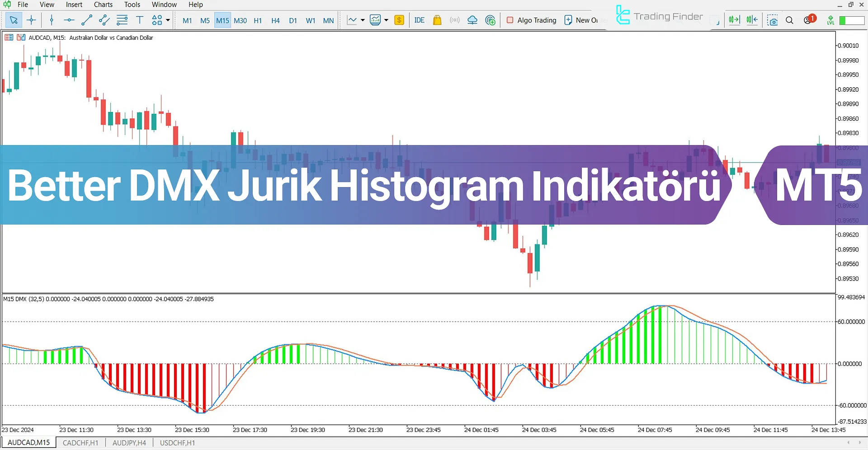Expand the shapes and arrows dropdown
This screenshot has height=450, width=868.
click(x=167, y=20)
